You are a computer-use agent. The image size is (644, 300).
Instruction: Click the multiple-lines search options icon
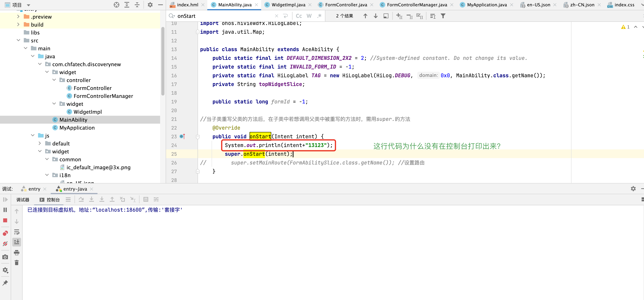433,16
